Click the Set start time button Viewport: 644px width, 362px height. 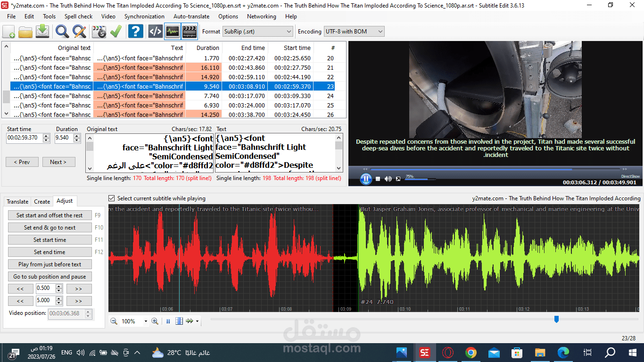tap(50, 240)
